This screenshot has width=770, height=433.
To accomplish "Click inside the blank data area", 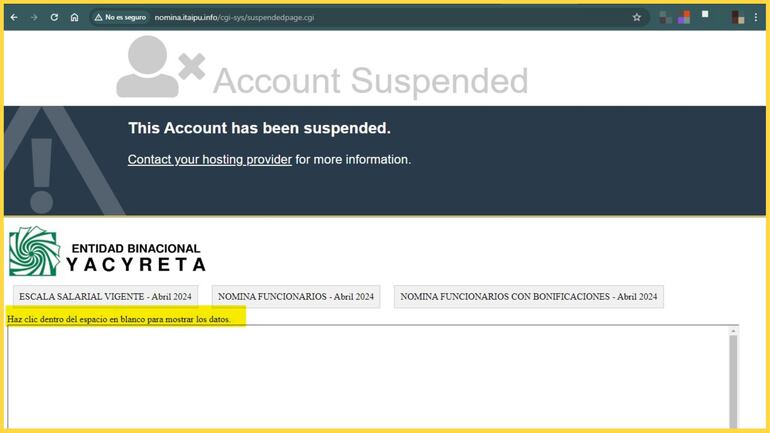I will 370,380.
